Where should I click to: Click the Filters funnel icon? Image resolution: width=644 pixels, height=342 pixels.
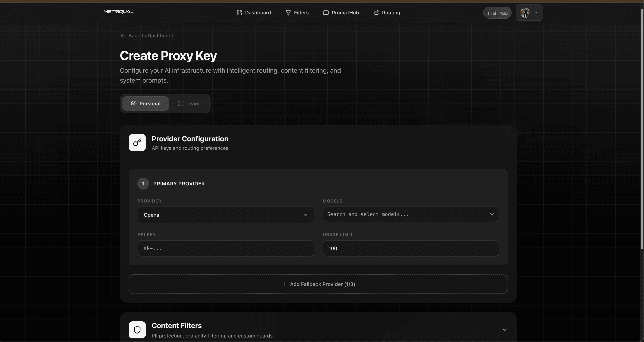coord(288,13)
